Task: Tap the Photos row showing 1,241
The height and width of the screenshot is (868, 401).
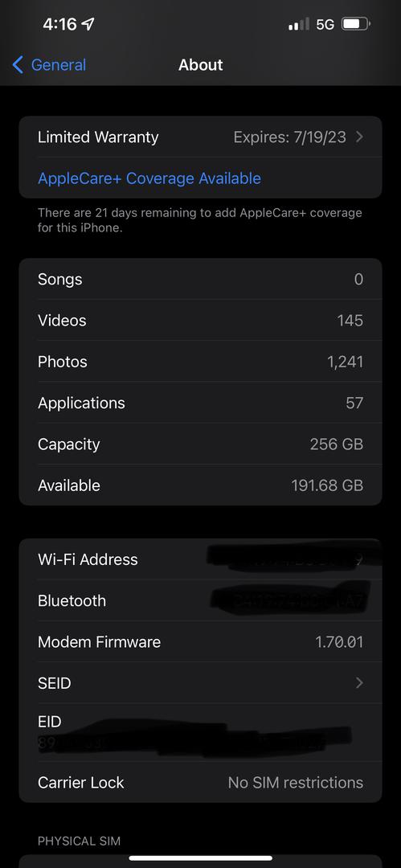Action: pyautogui.click(x=201, y=362)
